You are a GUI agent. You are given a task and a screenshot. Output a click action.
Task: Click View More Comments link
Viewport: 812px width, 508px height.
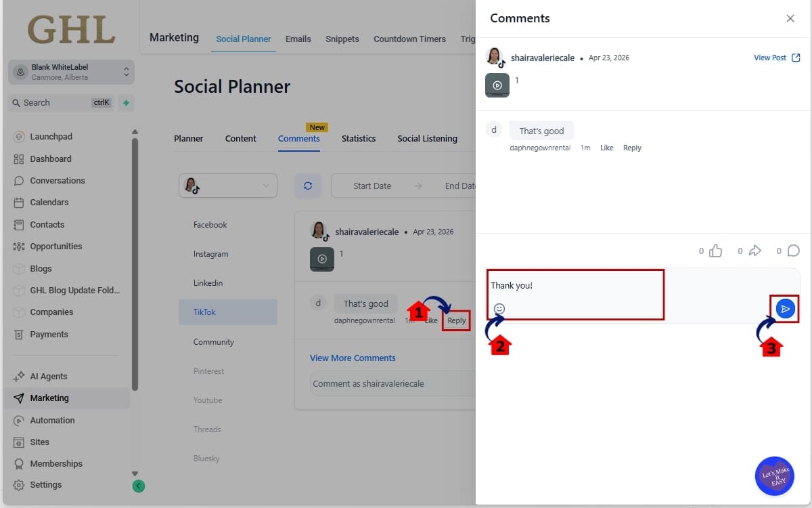tap(353, 358)
